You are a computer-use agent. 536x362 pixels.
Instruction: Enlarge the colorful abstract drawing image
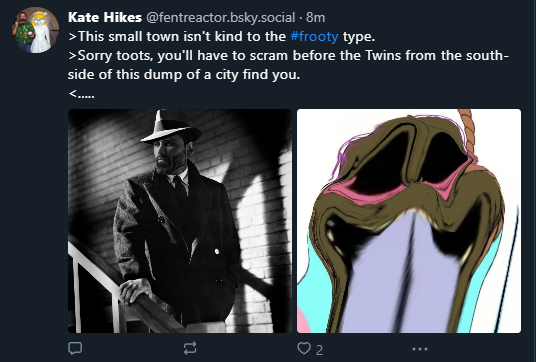click(409, 221)
